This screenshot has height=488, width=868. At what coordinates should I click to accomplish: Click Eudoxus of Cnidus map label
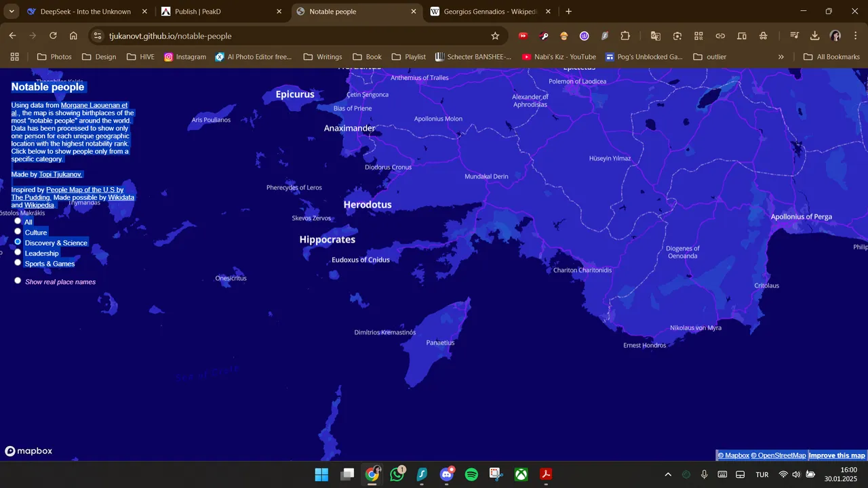361,260
